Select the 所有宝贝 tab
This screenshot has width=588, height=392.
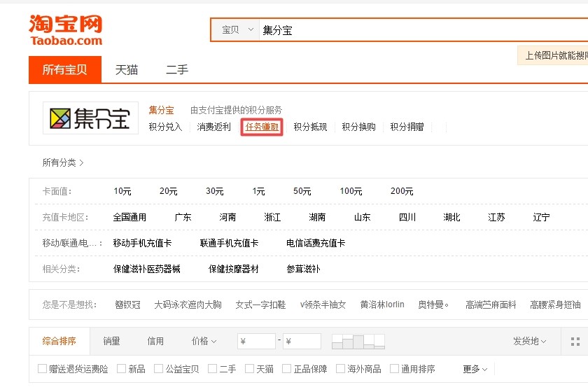tap(65, 69)
